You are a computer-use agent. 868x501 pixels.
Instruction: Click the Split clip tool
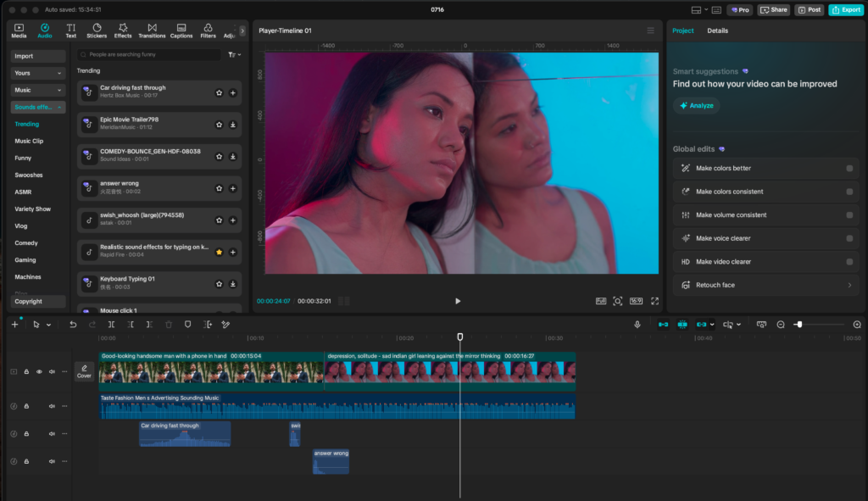111,325
